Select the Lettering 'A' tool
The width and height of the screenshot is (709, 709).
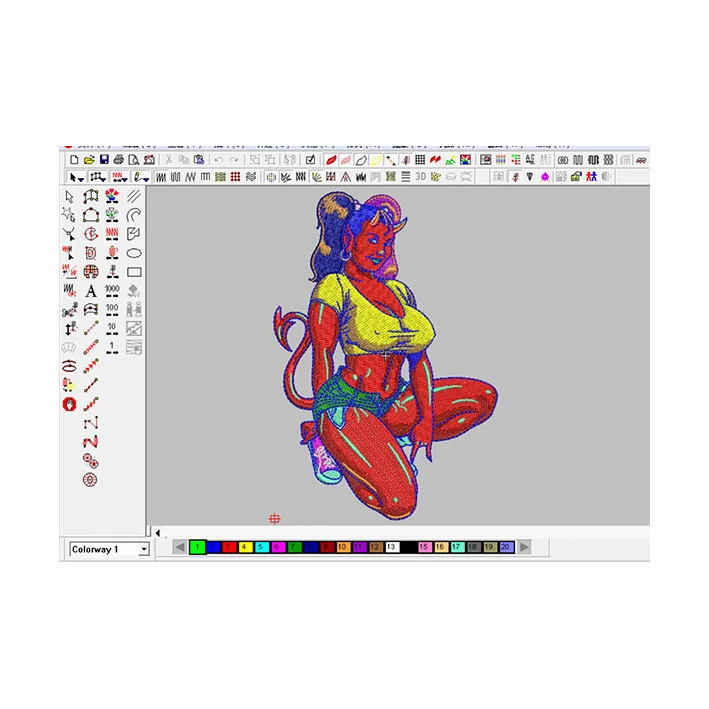pos(90,291)
